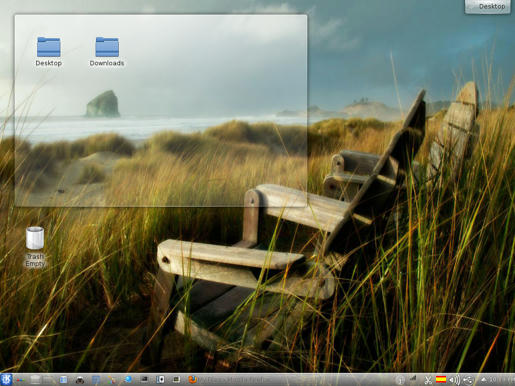515x386 pixels.
Task: Click the info notification icon in tray
Action: click(400, 380)
